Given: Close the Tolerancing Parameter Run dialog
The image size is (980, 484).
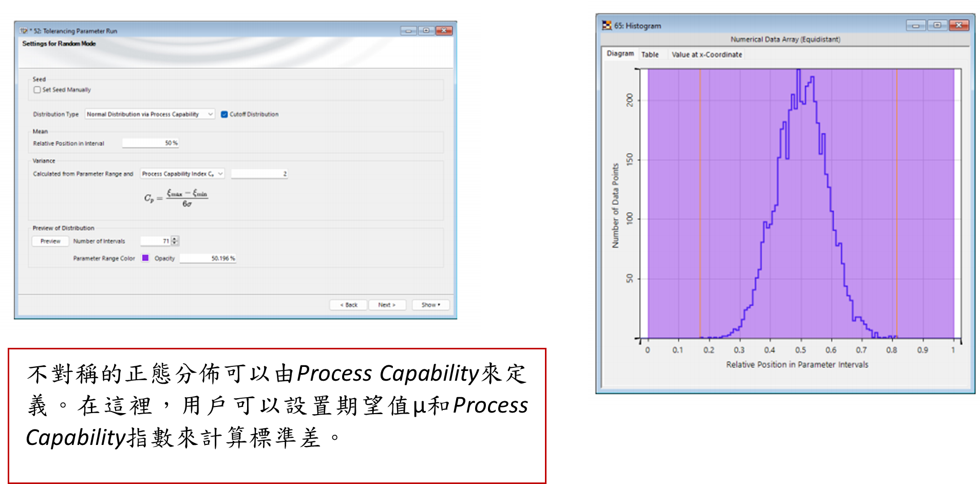Looking at the screenshot, I should [444, 31].
